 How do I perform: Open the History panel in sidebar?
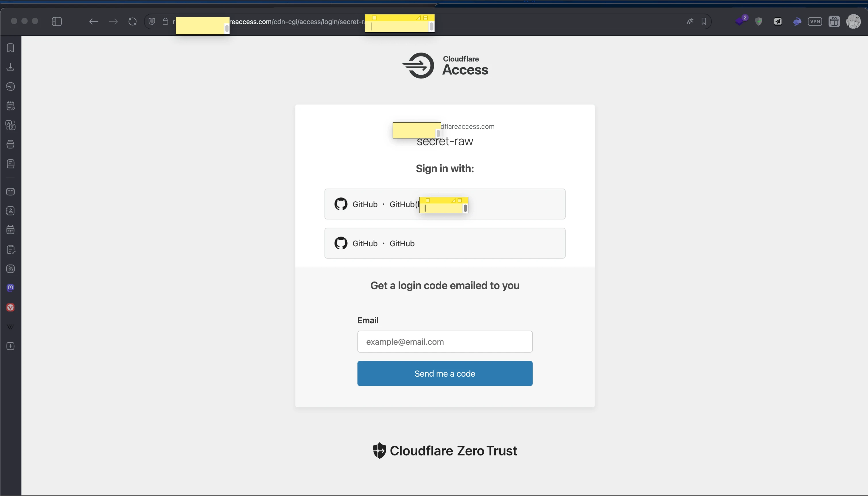(11, 87)
